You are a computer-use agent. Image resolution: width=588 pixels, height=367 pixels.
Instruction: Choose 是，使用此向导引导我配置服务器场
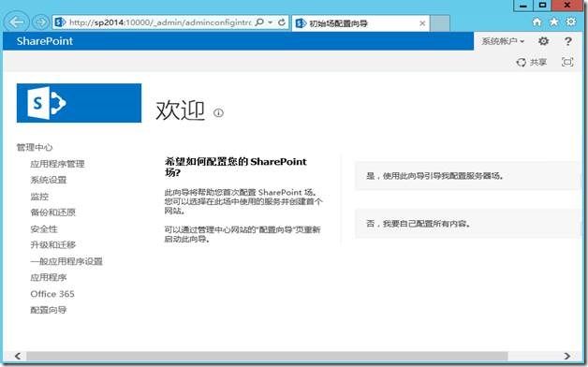tap(467, 176)
